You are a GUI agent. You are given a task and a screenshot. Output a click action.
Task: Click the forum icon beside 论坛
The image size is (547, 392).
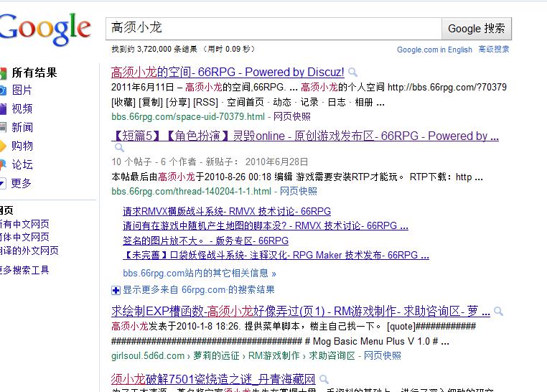click(x=3, y=164)
